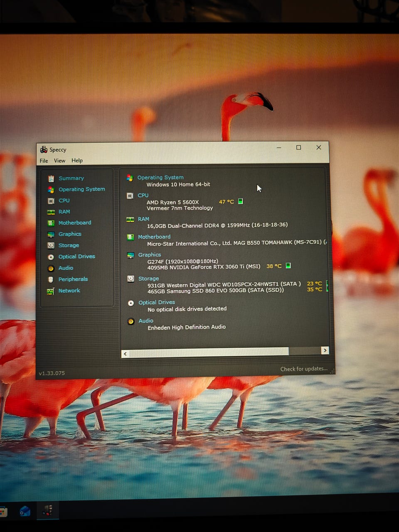Click the horizontal scrollbar left arrow

pos(125,354)
